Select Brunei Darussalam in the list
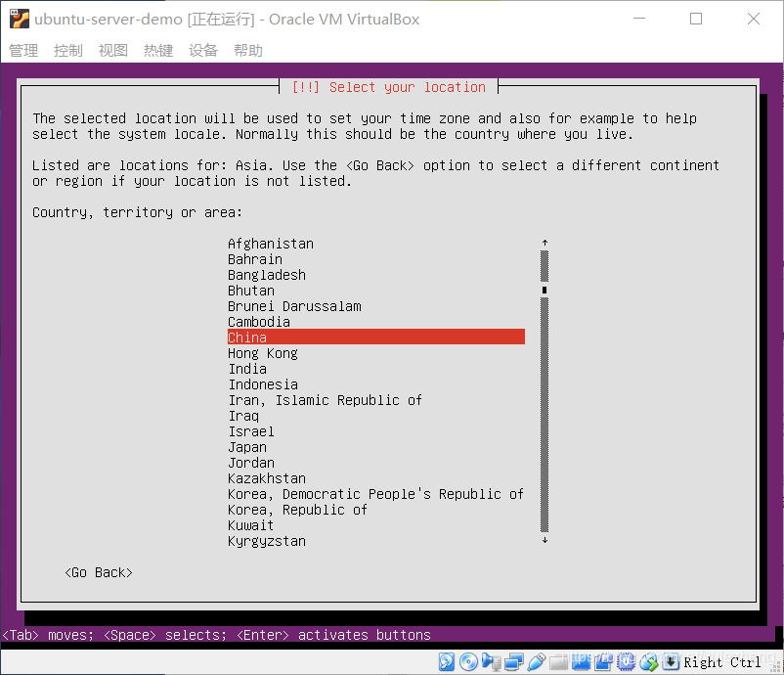This screenshot has height=675, width=784. pyautogui.click(x=294, y=306)
